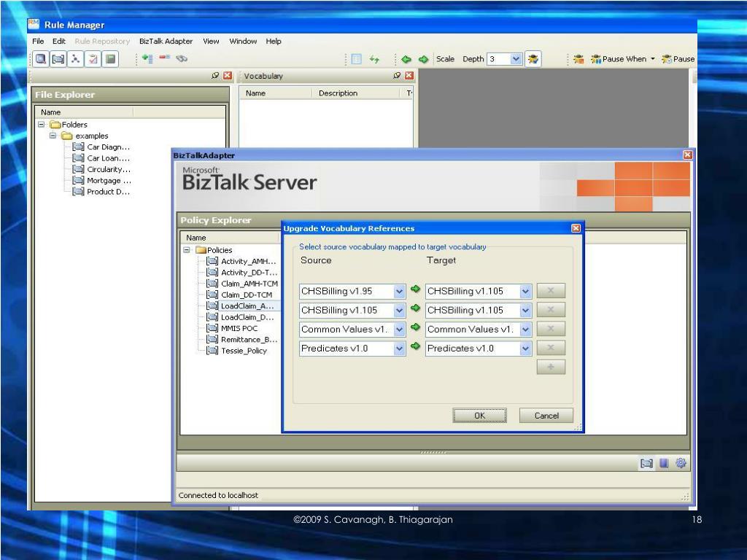
Task: Click Cancel in Upgrade Vocabulary References dialog
Action: [546, 415]
